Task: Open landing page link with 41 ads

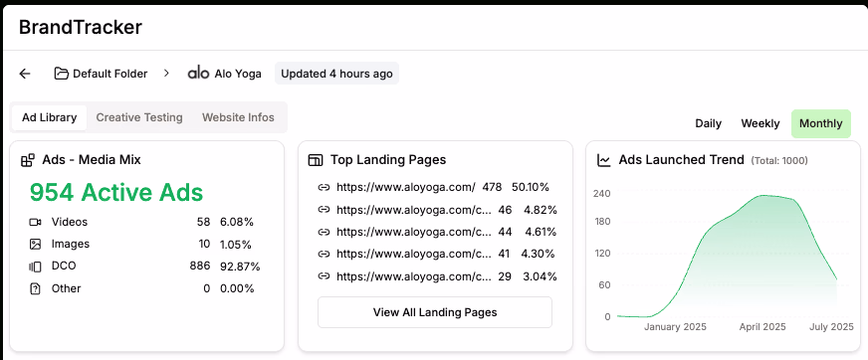Action: click(413, 254)
